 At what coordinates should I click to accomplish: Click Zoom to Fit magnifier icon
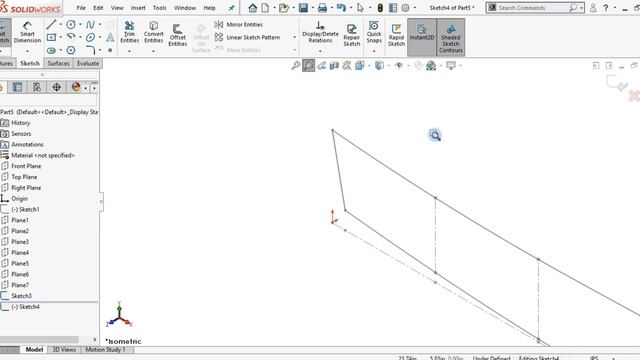pos(296,65)
